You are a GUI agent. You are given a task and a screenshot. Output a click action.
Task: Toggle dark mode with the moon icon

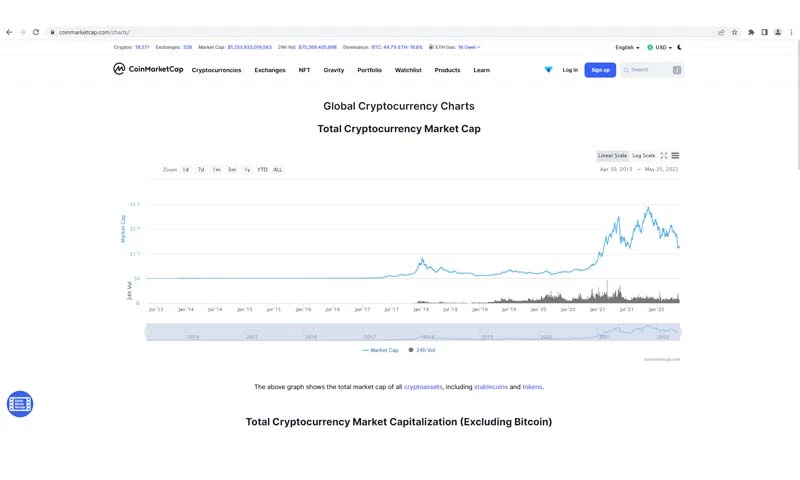coord(680,47)
